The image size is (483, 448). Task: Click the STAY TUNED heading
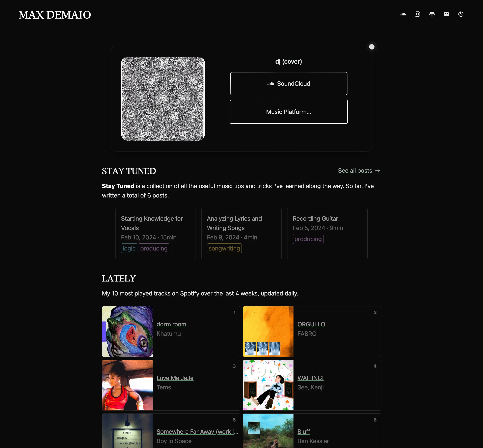coord(129,171)
